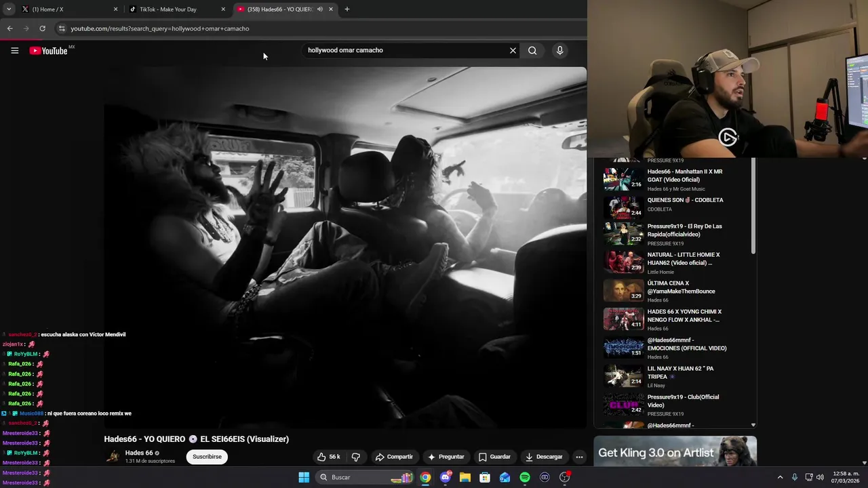Open the YouTube hamburger guide menu
The height and width of the screenshot is (488, 868).
[14, 50]
